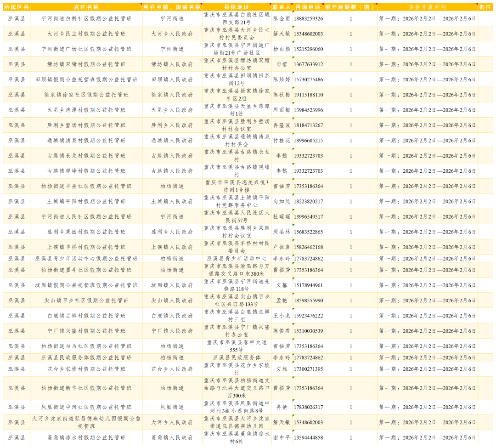496x448 pixels.
Task: Select phone number 18996605215
Action: click(x=308, y=141)
